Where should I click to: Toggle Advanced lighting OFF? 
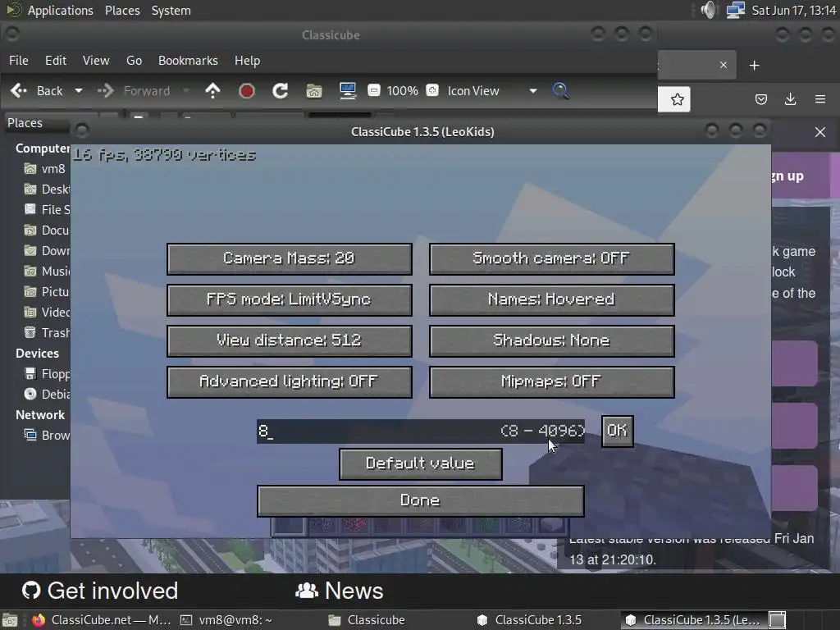tap(290, 382)
